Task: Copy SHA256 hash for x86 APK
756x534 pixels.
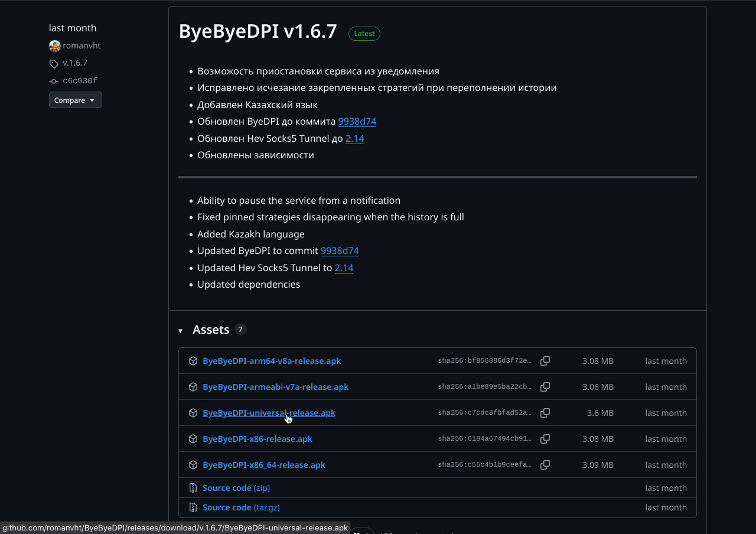Action: tap(545, 439)
